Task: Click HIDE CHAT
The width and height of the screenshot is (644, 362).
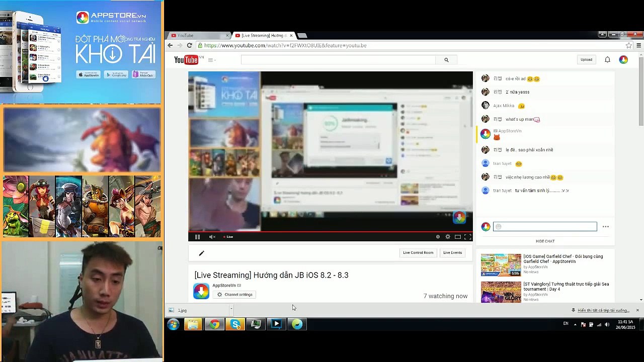Action: pyautogui.click(x=545, y=241)
